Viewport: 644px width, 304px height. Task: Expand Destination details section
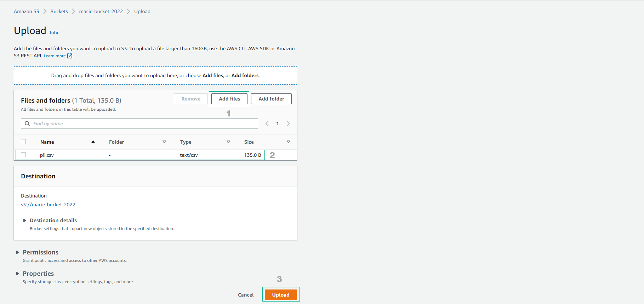point(25,220)
